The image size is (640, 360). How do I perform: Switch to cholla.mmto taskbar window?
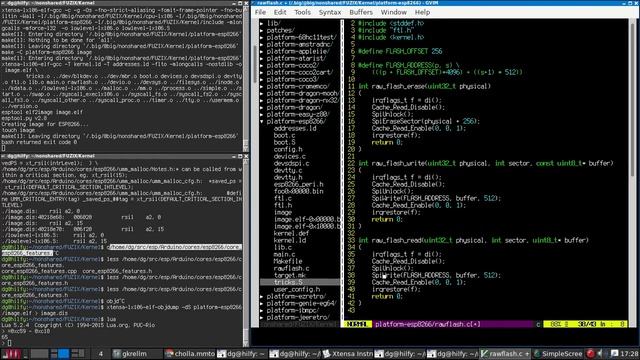pyautogui.click(x=190, y=354)
